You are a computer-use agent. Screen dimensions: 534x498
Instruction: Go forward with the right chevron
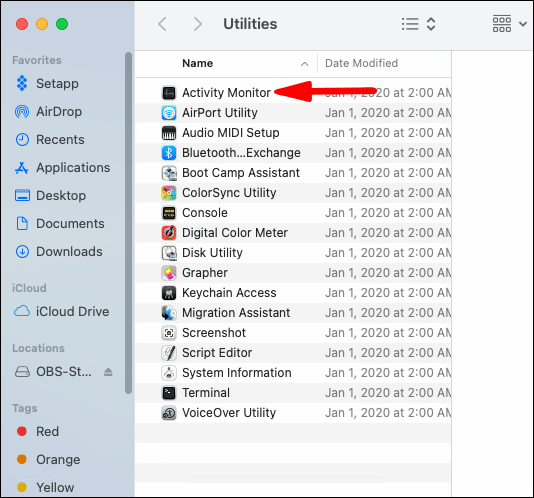[x=198, y=24]
